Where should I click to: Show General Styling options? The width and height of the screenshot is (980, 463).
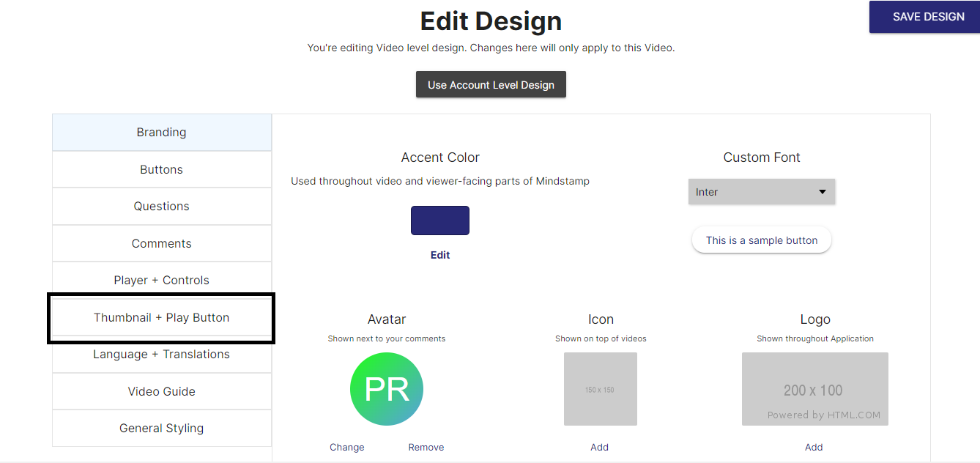(162, 429)
